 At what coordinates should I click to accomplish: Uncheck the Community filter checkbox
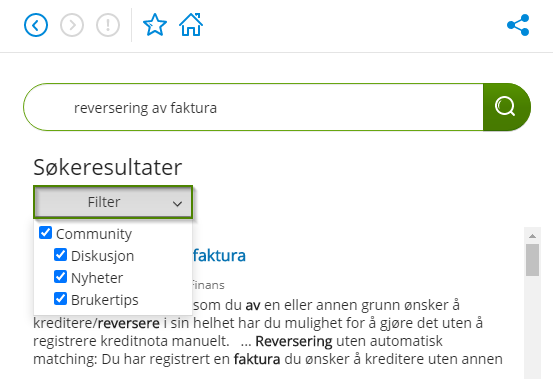click(45, 233)
